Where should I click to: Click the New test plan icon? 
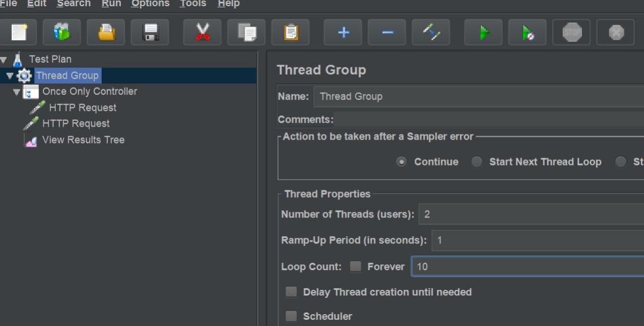pos(18,32)
